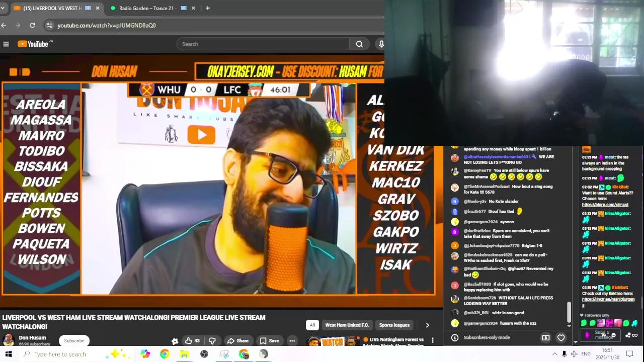
Task: Reload the YouTube page
Action: click(x=32, y=25)
